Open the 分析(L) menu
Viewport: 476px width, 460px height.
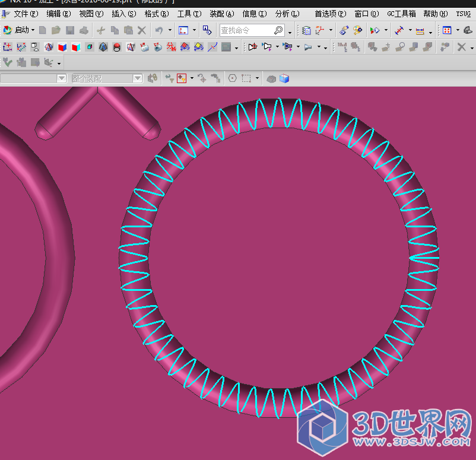tap(287, 14)
